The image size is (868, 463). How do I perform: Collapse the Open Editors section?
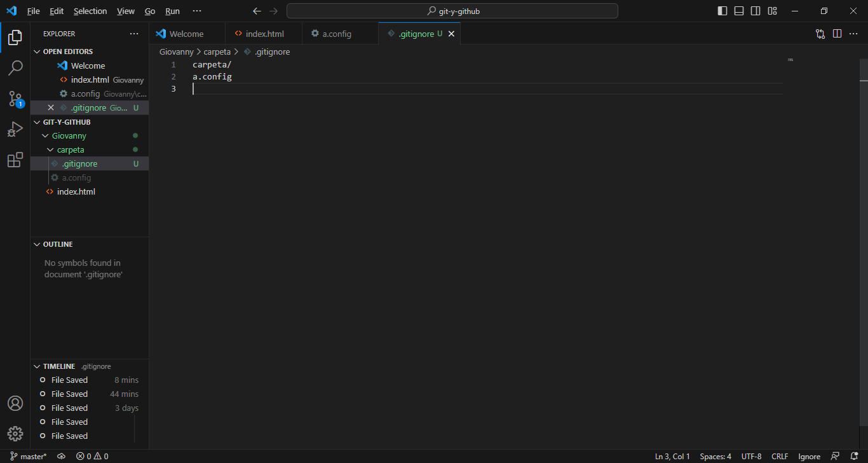[90, 52]
